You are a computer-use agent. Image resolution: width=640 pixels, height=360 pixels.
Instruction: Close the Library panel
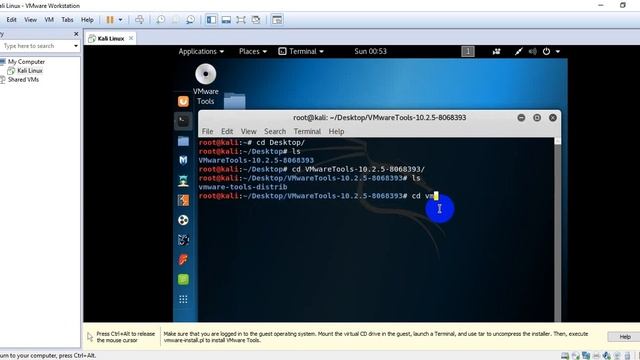tap(76, 34)
